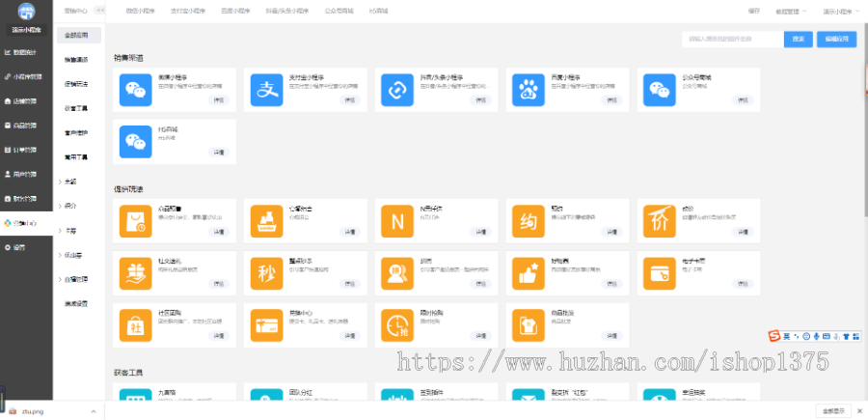Open the shopping bag with clock pre-sale icon
868x420 pixels.
pos(136,221)
